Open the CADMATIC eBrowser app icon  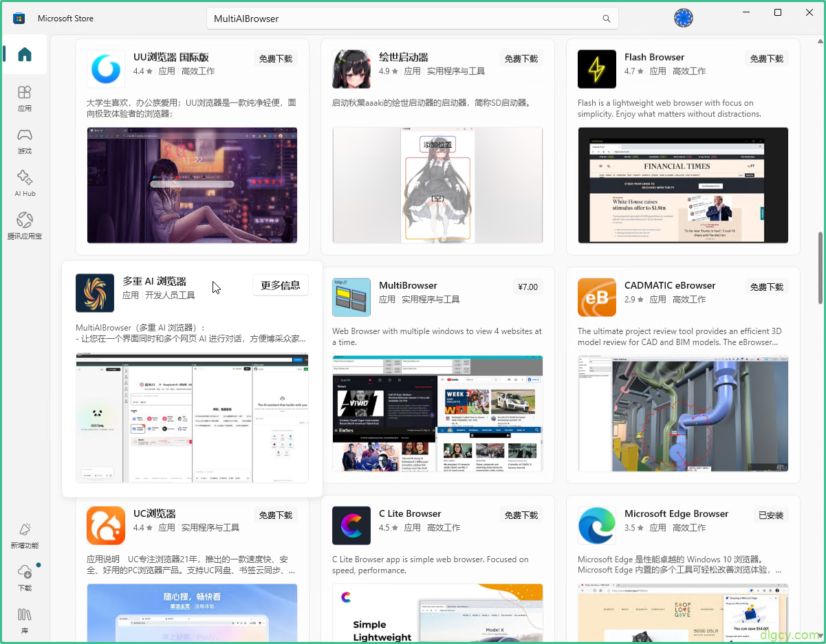tap(597, 297)
